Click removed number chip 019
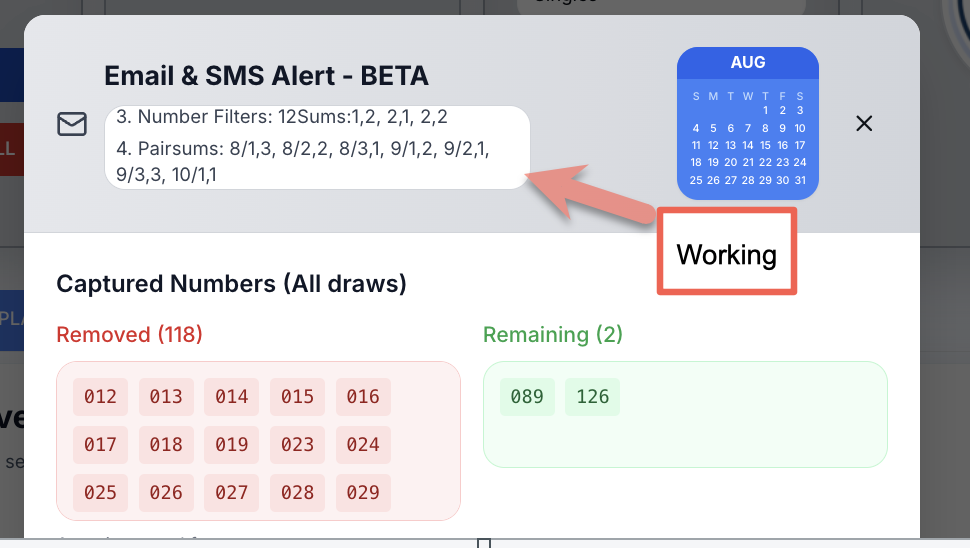The image size is (970, 548). coord(231,445)
